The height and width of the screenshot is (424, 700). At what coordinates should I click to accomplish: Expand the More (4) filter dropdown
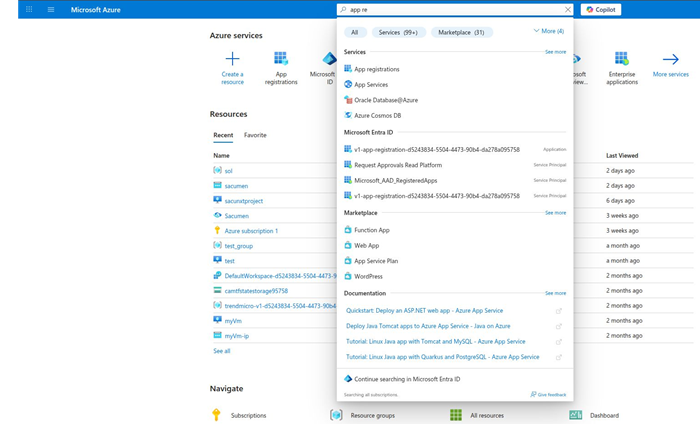click(549, 32)
